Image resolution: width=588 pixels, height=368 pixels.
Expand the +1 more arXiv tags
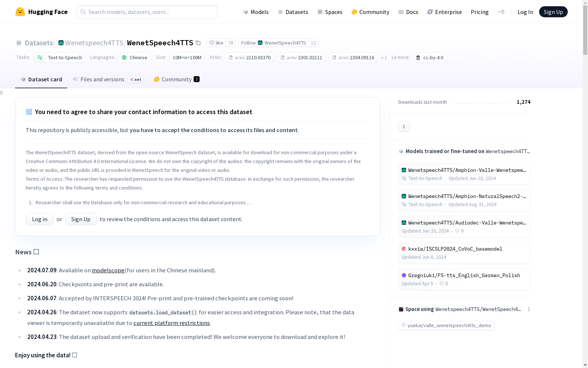[x=384, y=57]
